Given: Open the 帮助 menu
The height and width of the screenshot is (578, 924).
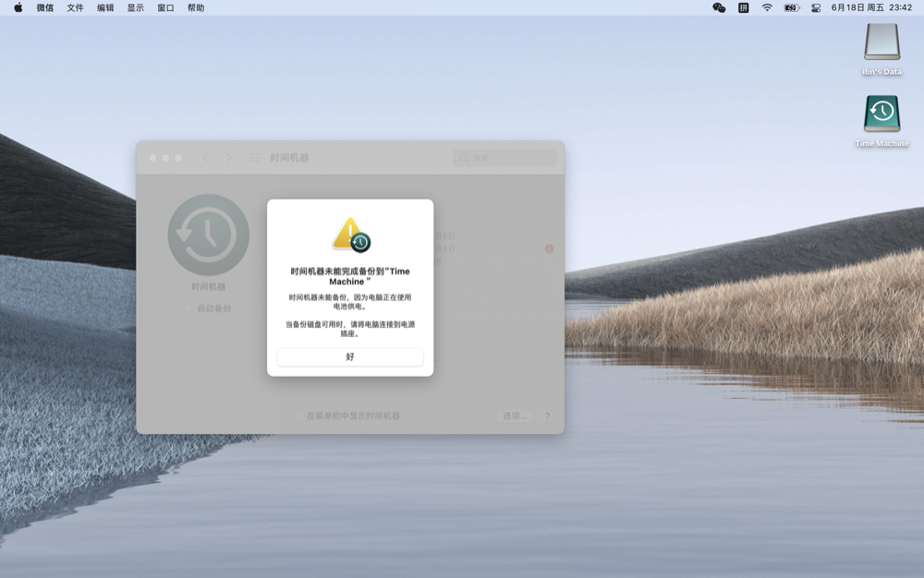Looking at the screenshot, I should pos(196,7).
